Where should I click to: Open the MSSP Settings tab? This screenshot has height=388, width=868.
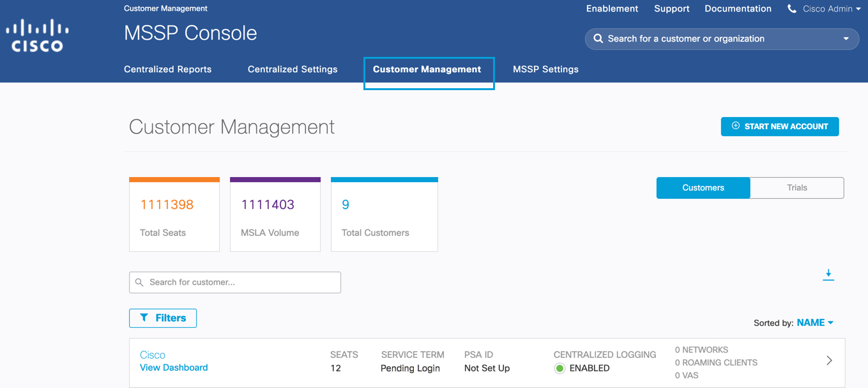pyautogui.click(x=545, y=69)
